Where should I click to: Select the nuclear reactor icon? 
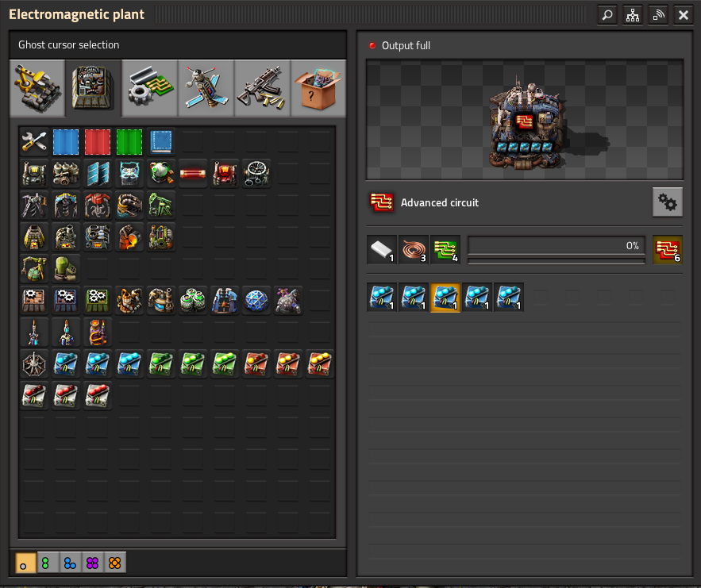point(161,173)
